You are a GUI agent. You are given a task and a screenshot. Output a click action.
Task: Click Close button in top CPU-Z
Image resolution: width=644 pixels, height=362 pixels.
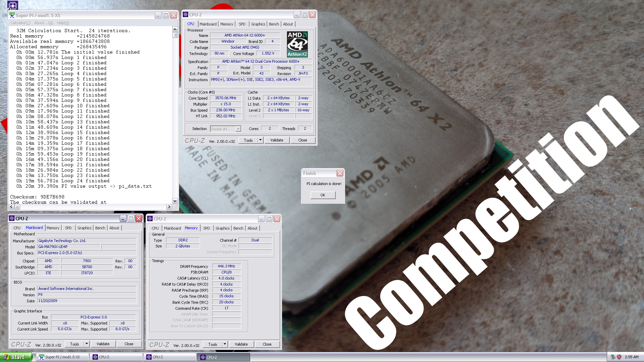pos(303,140)
